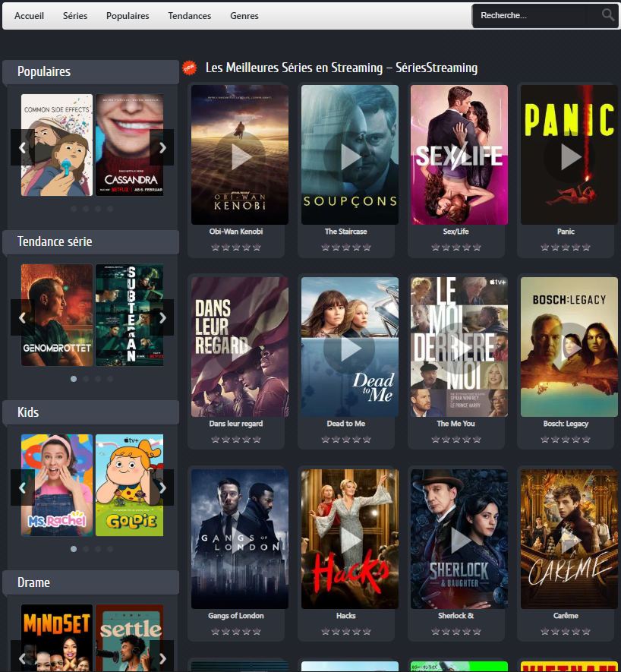Previous arrow in Tendance série carousel

[x=22, y=317]
